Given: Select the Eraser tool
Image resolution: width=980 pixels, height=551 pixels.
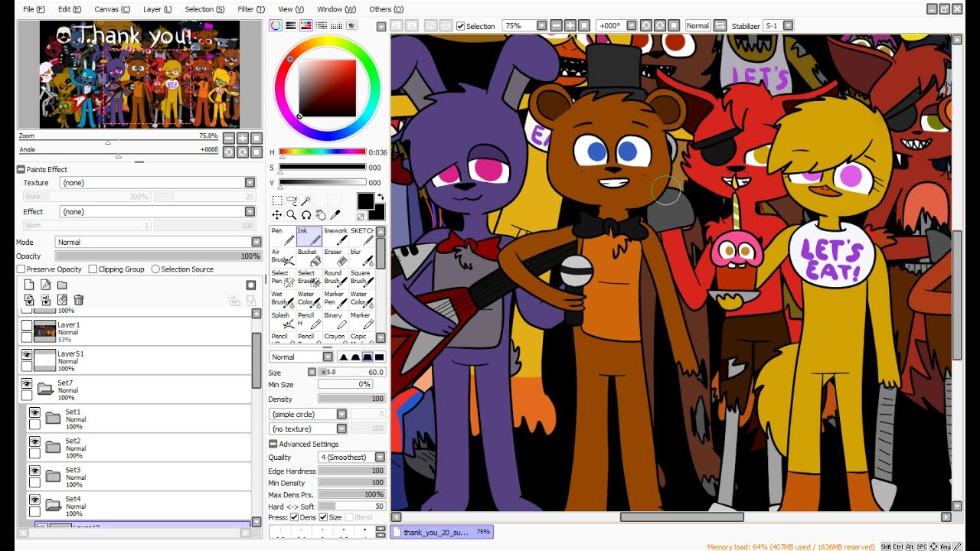Looking at the screenshot, I should (335, 258).
